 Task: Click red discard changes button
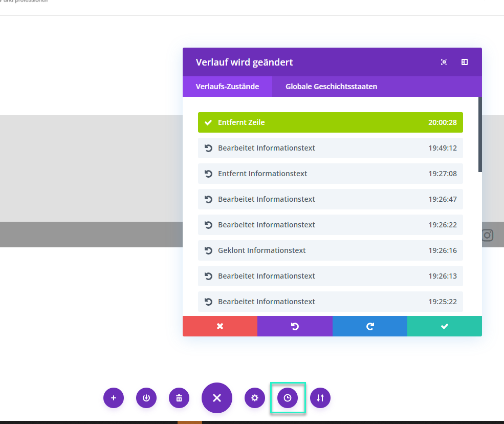220,326
